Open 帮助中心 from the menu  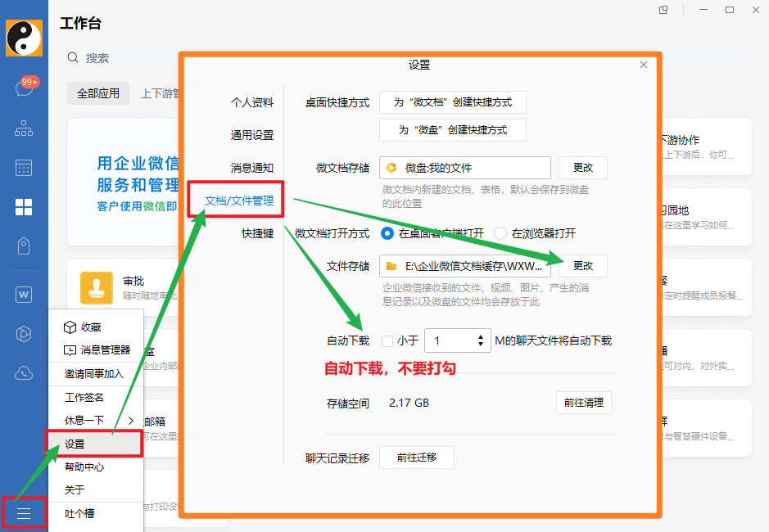coord(96,467)
